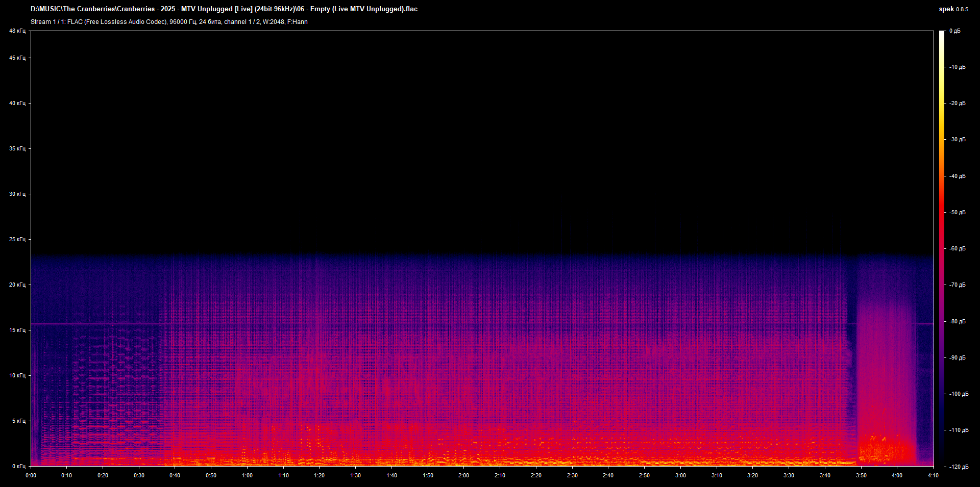Click the -60 дБ legend label
The height and width of the screenshot is (487, 980).
[957, 249]
